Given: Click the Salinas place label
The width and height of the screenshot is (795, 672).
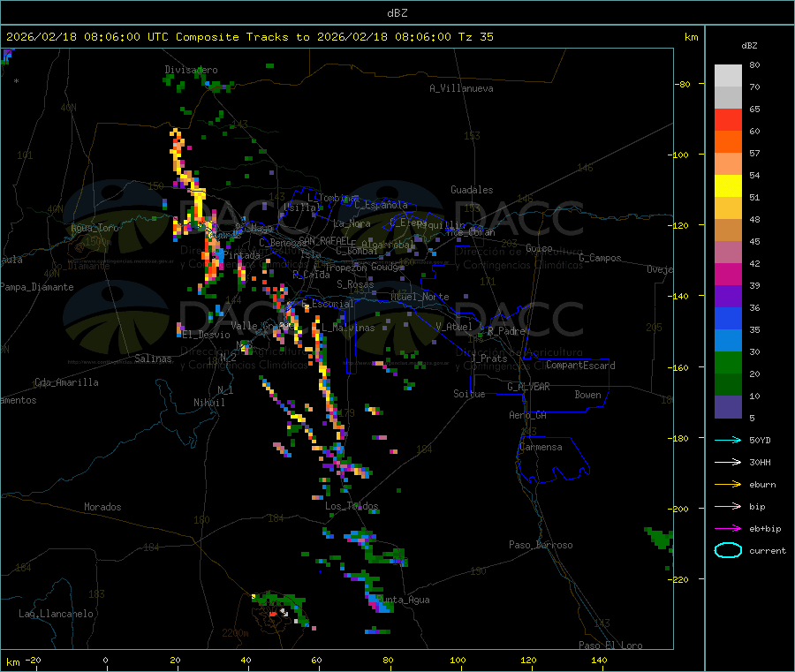Looking at the screenshot, I should [153, 359].
